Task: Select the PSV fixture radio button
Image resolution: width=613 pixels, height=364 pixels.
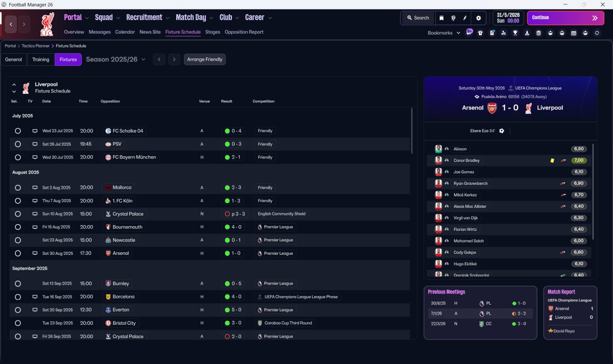Action: (18, 144)
